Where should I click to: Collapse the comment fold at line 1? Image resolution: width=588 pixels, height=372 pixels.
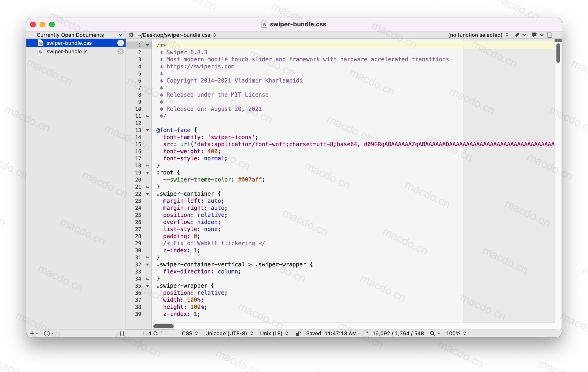point(147,45)
